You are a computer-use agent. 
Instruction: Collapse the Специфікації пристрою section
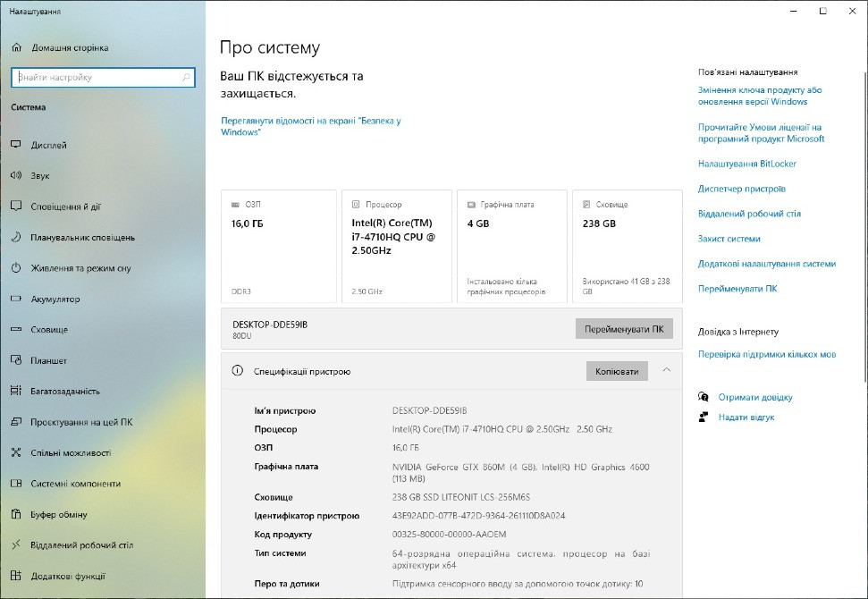[x=666, y=371]
